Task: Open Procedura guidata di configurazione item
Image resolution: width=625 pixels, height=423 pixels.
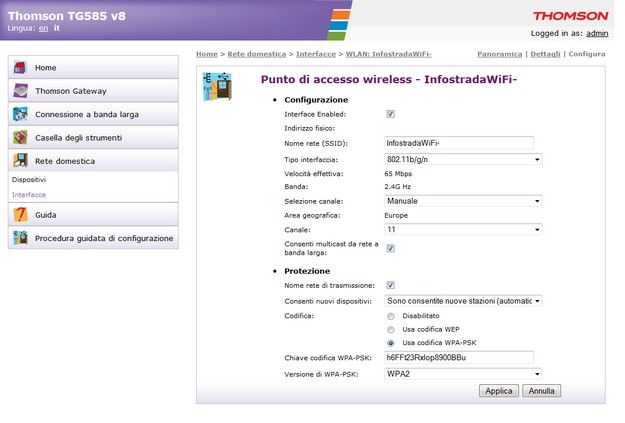Action: click(93, 238)
